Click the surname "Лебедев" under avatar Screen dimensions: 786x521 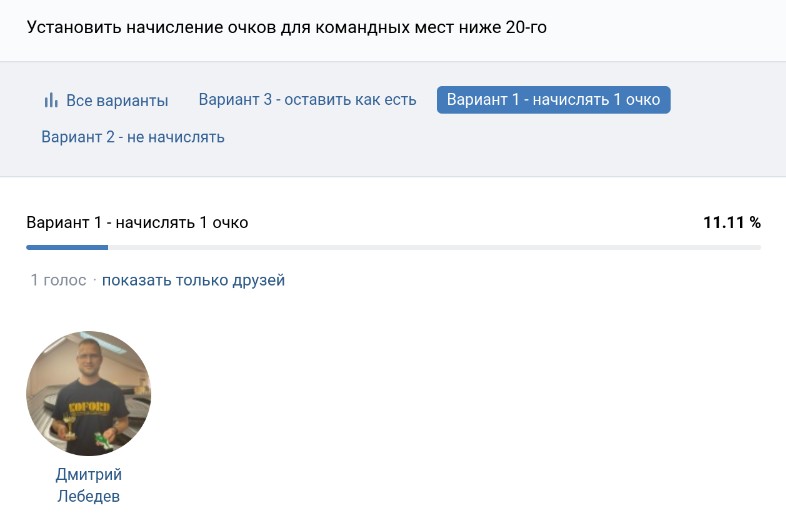[88, 496]
